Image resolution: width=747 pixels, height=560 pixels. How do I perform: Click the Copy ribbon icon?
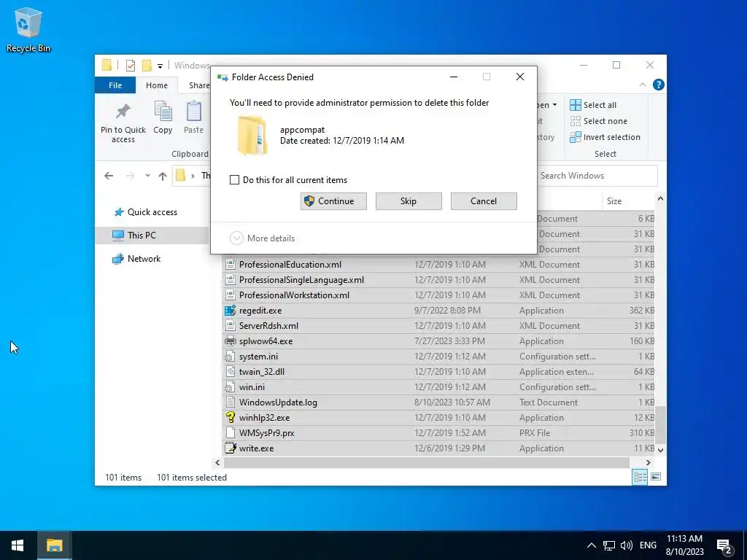(163, 112)
